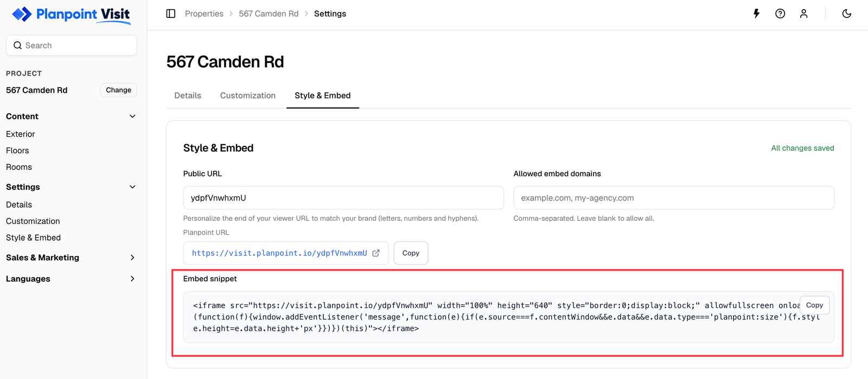Viewport: 868px width, 379px height.
Task: Go to 567 Camden Rd breadcrumb
Action: (x=269, y=14)
